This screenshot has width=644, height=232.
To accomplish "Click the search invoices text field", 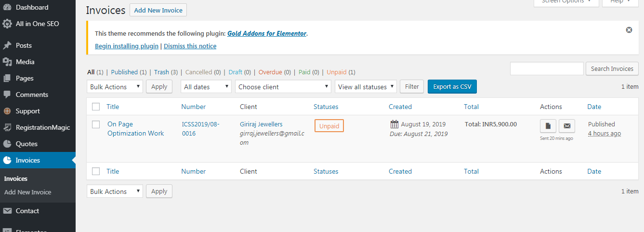I will 547,68.
